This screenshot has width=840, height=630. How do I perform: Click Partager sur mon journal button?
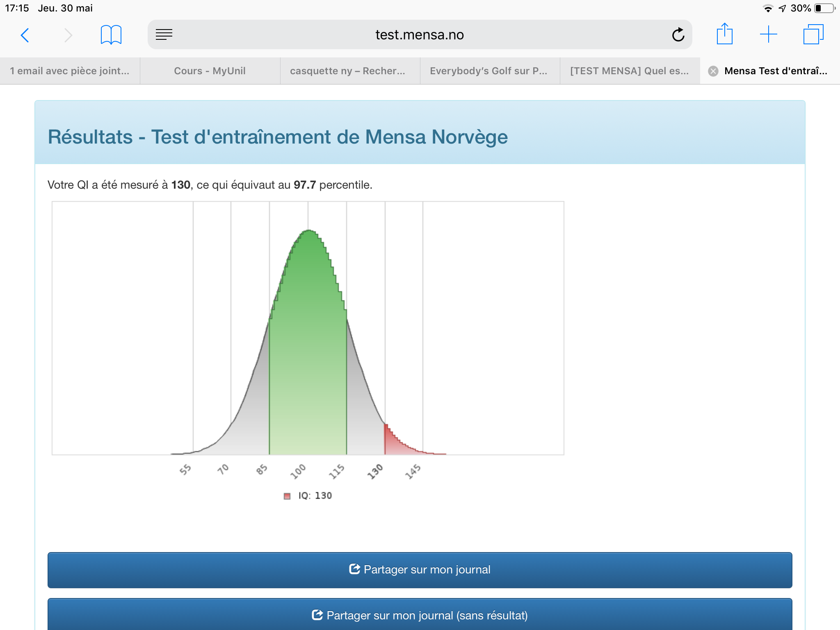tap(420, 570)
